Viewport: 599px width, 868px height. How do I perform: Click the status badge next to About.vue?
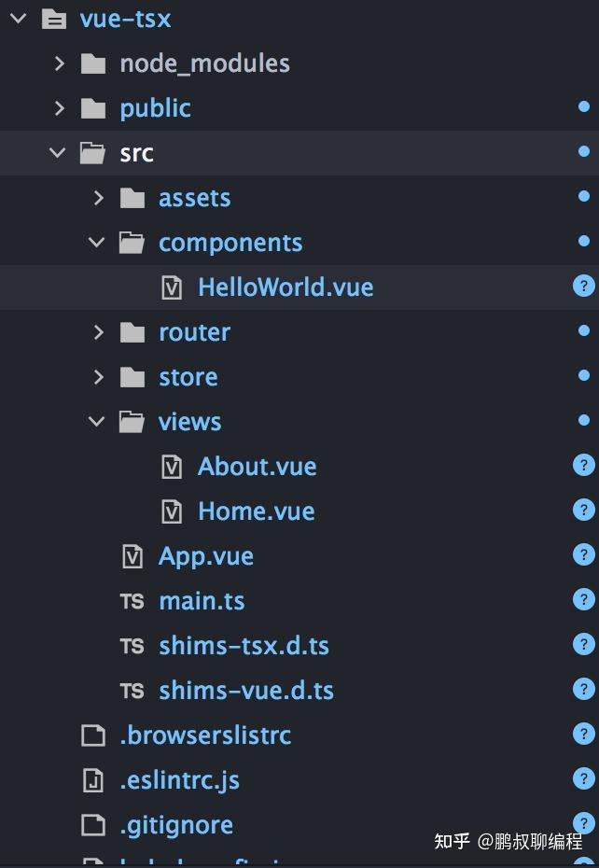[583, 466]
